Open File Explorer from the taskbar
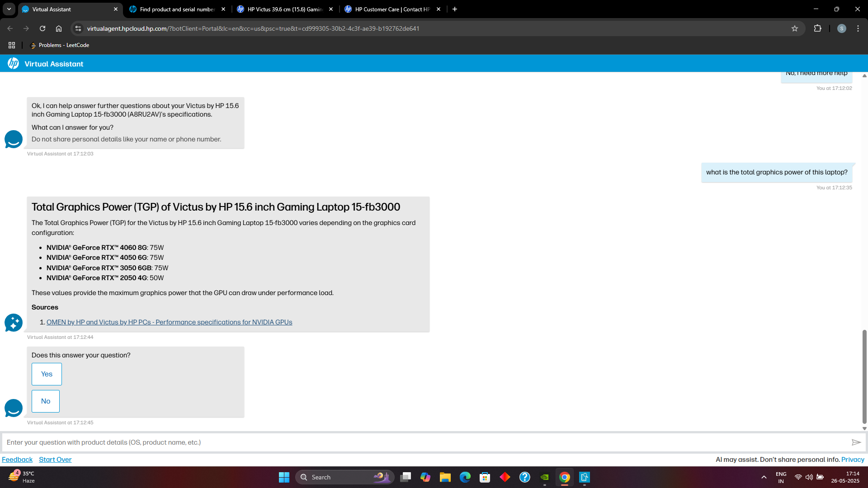The image size is (868, 488). (x=445, y=477)
